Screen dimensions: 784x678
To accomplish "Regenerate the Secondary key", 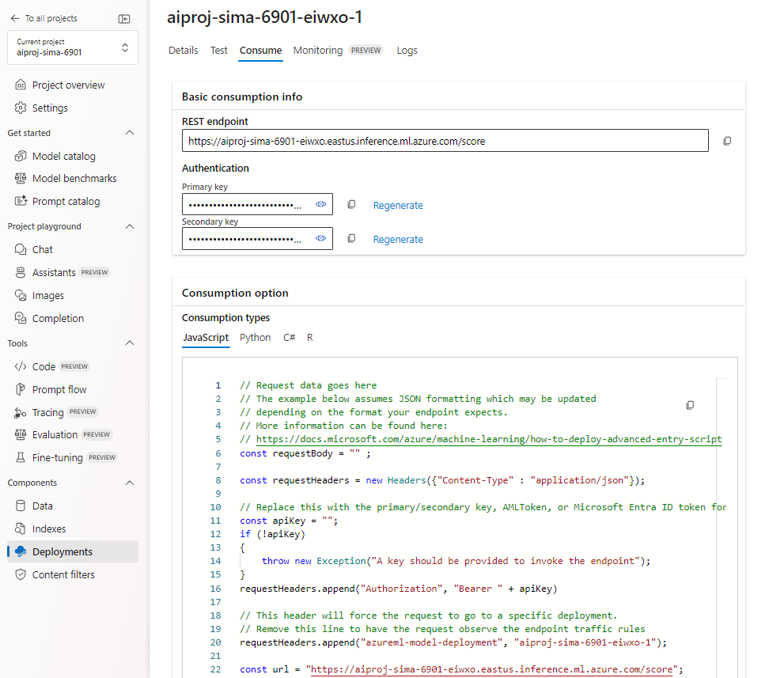I will [398, 240].
